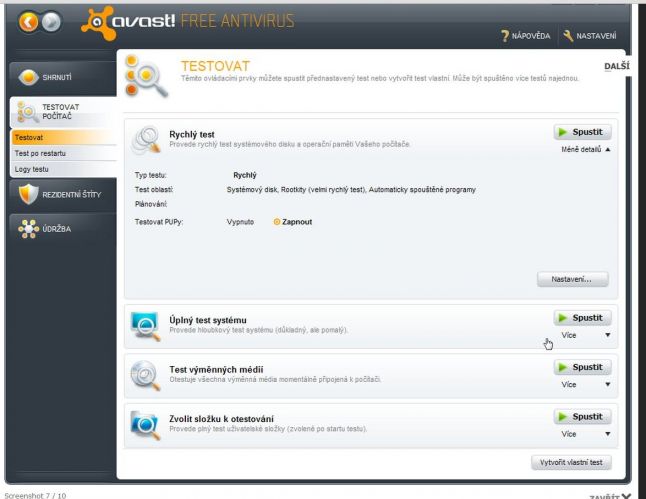
Task: Click the Rezidentní štíty shield icon
Action: point(28,194)
